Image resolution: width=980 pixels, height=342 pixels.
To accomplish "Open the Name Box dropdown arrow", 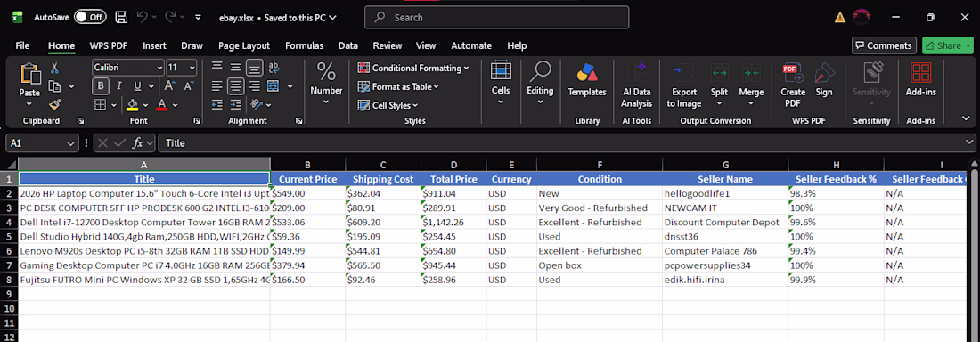I will [x=70, y=143].
